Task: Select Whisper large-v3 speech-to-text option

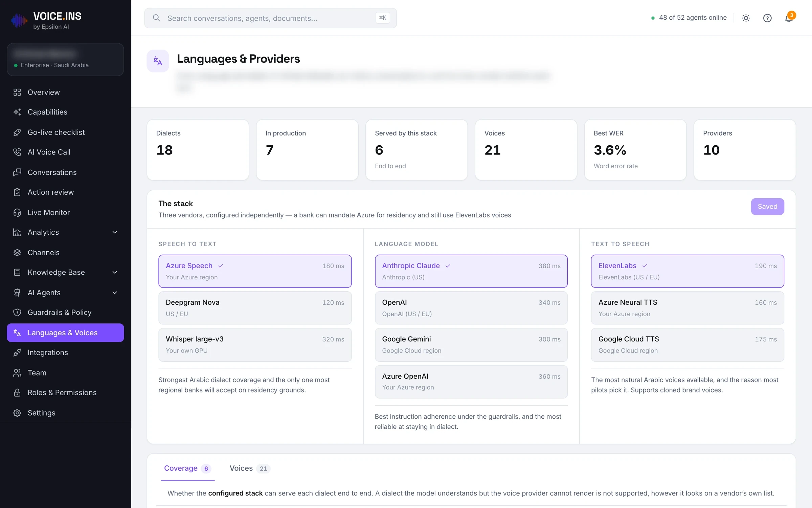Action: [x=255, y=345]
